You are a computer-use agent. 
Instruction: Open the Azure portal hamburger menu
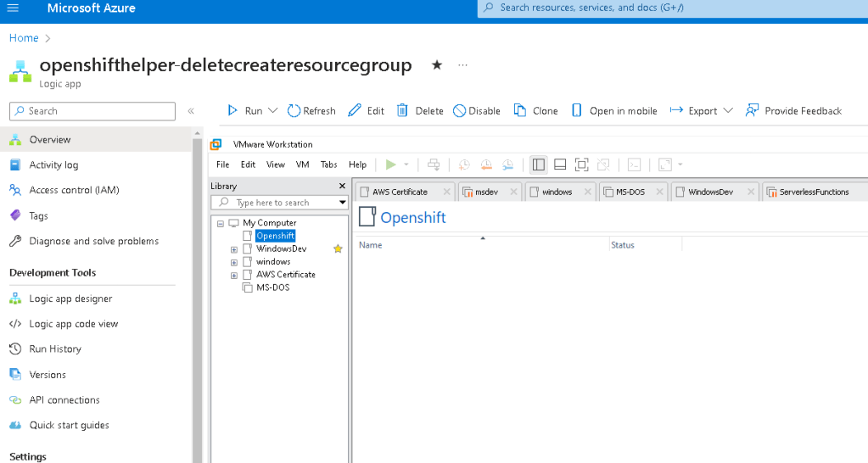coord(12,8)
